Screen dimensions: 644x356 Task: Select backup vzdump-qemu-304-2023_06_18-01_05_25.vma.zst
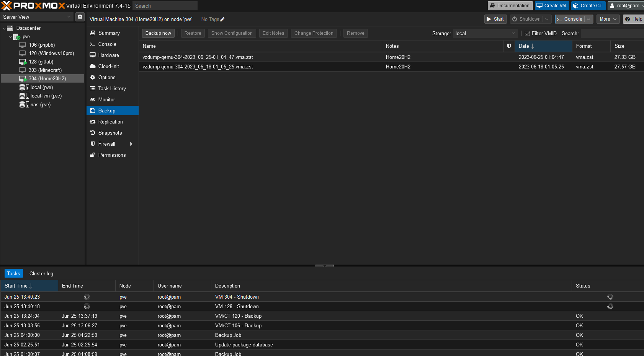click(391, 67)
